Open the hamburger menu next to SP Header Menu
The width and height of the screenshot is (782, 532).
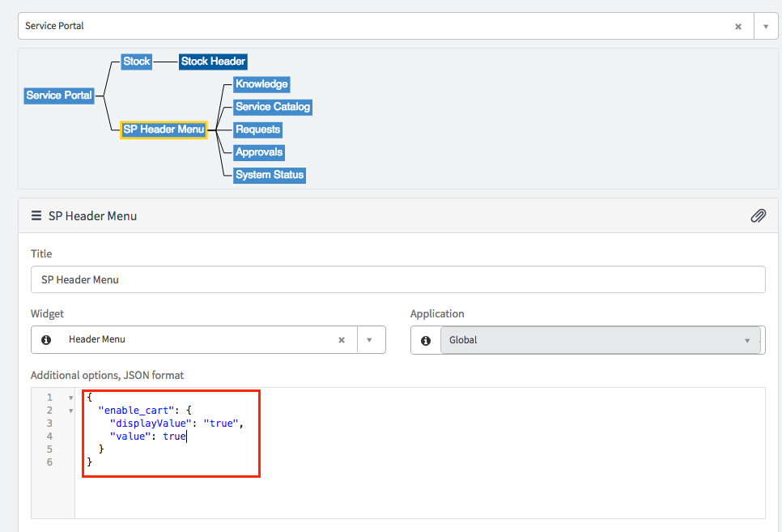(x=36, y=215)
